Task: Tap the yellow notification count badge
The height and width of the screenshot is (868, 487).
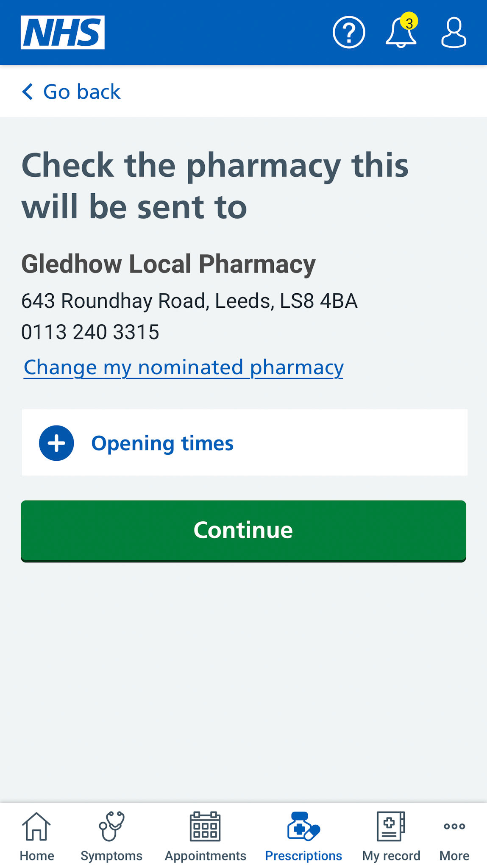Action: point(409,22)
